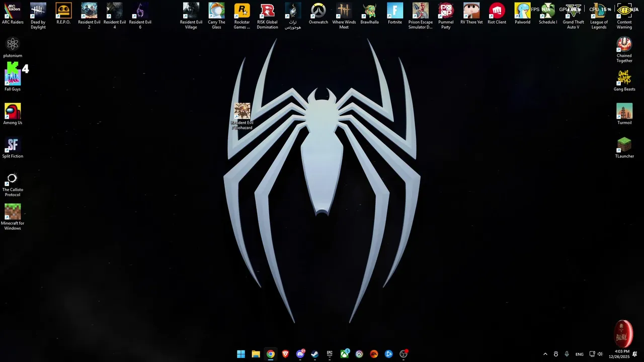Screen dimensions: 644x362
Task: Select the RV There Yet icon
Action: point(471,14)
